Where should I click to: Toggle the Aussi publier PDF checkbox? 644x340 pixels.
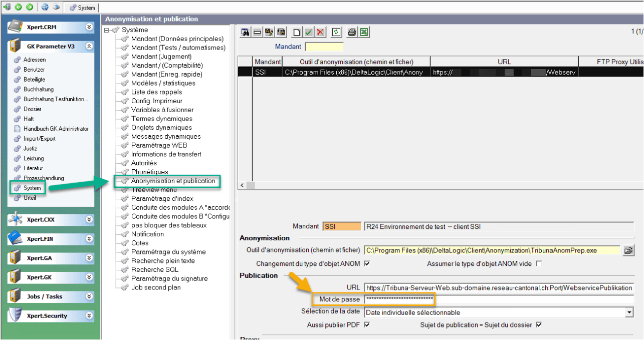point(367,325)
